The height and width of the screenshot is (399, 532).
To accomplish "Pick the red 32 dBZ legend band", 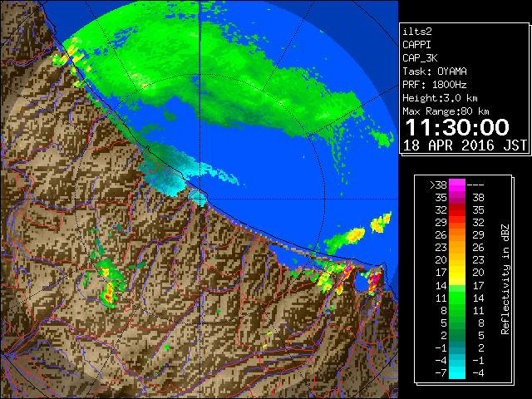I will click(x=457, y=210).
